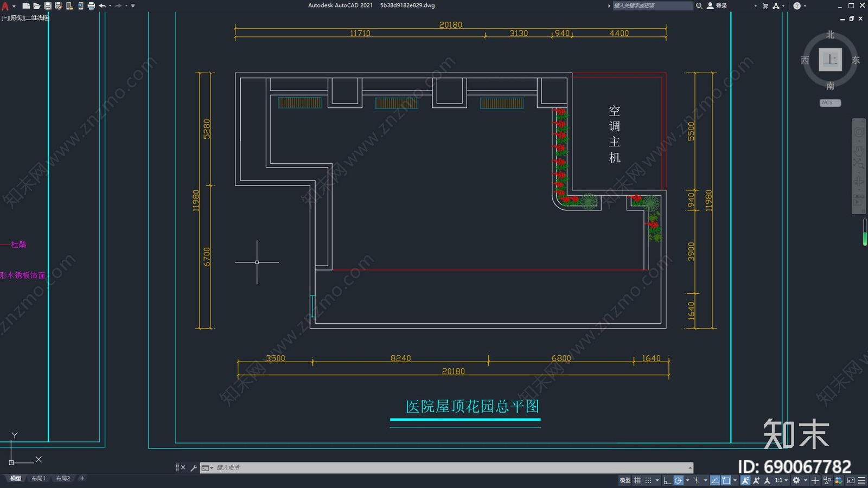
Task: Click the annotation scale auto-add icon
Action: pyautogui.click(x=756, y=480)
